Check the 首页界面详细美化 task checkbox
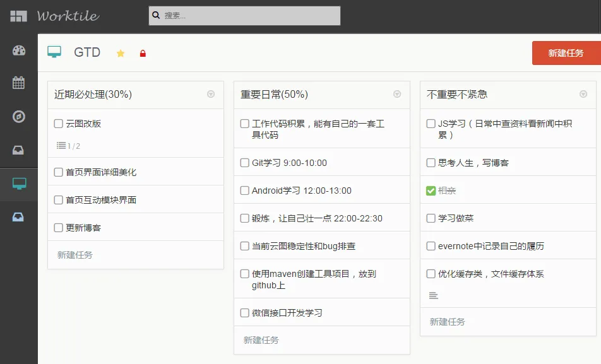The width and height of the screenshot is (601, 364). tap(58, 172)
